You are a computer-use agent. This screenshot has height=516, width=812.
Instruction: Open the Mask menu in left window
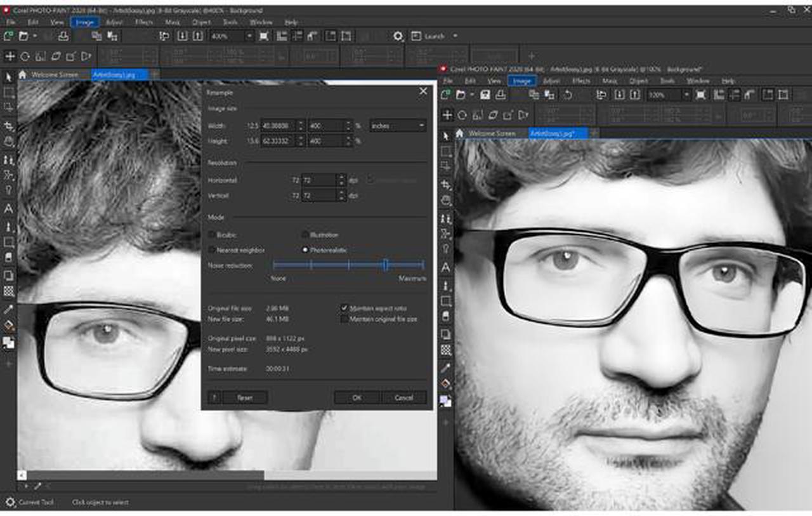pos(172,22)
